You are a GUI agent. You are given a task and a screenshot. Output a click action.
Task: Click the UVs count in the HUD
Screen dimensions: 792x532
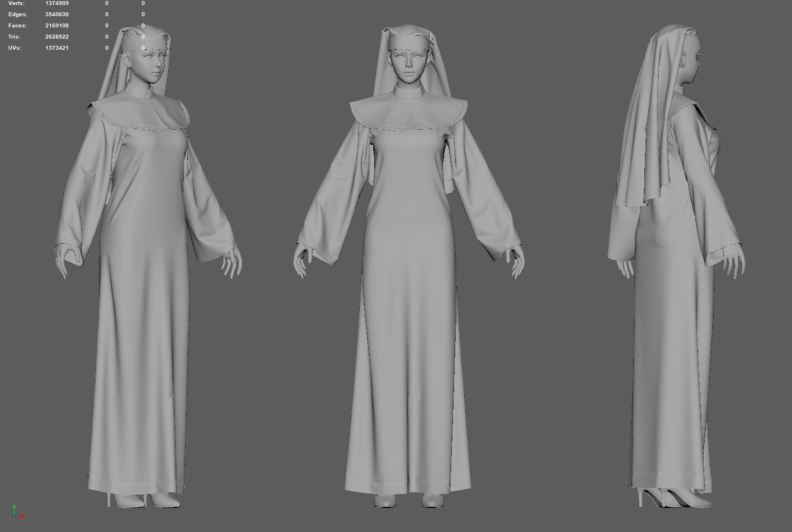56,47
